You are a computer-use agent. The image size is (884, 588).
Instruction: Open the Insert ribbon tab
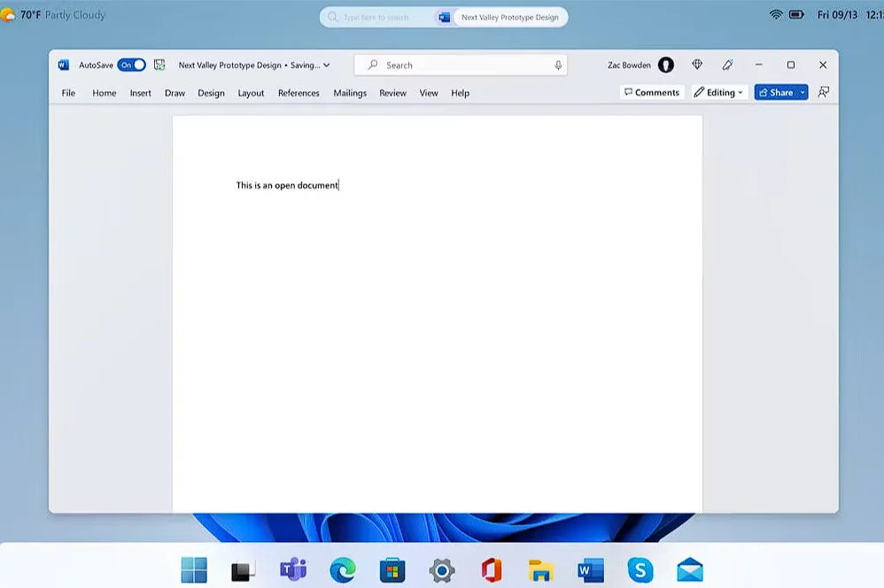coord(140,93)
